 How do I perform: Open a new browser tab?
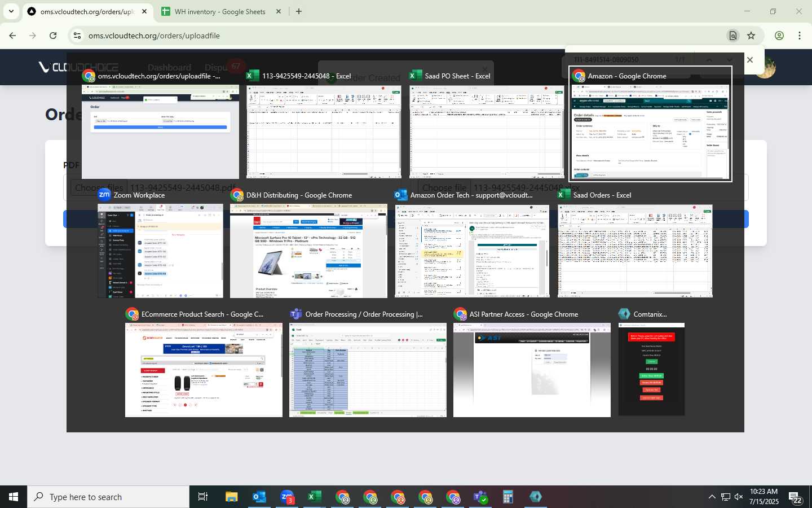pyautogui.click(x=299, y=11)
